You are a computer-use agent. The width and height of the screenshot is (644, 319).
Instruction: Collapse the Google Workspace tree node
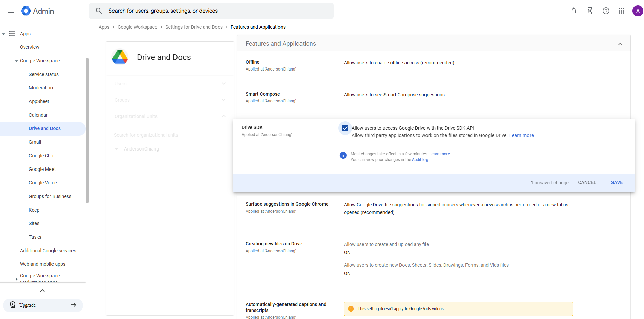coord(17,61)
